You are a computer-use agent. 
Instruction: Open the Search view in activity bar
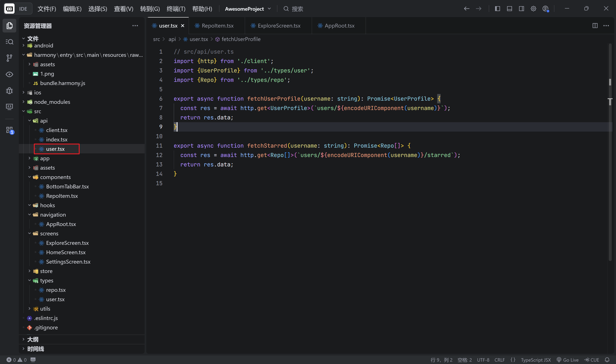pyautogui.click(x=9, y=42)
